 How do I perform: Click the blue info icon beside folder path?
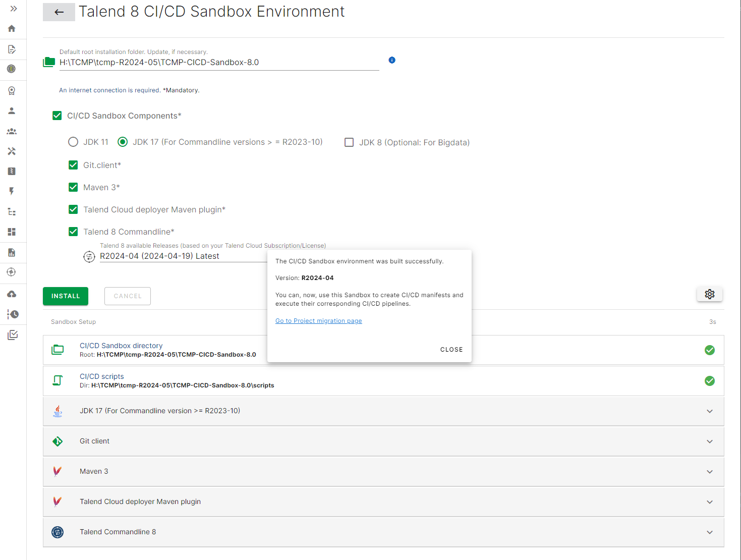[392, 60]
